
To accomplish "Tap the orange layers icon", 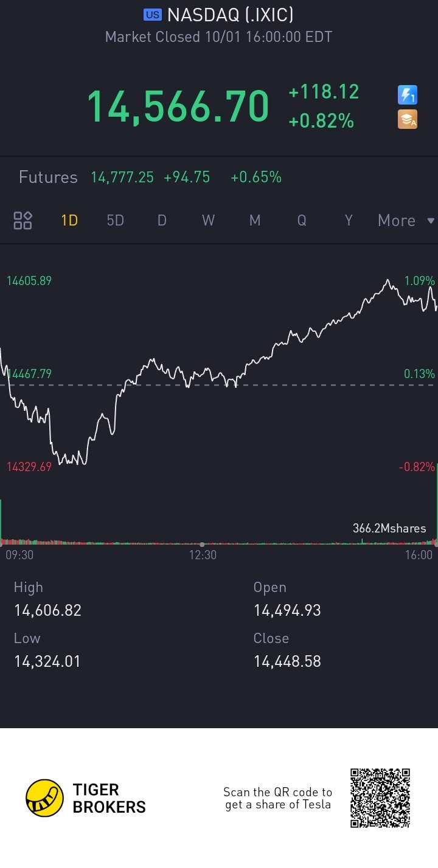I will tap(407, 119).
